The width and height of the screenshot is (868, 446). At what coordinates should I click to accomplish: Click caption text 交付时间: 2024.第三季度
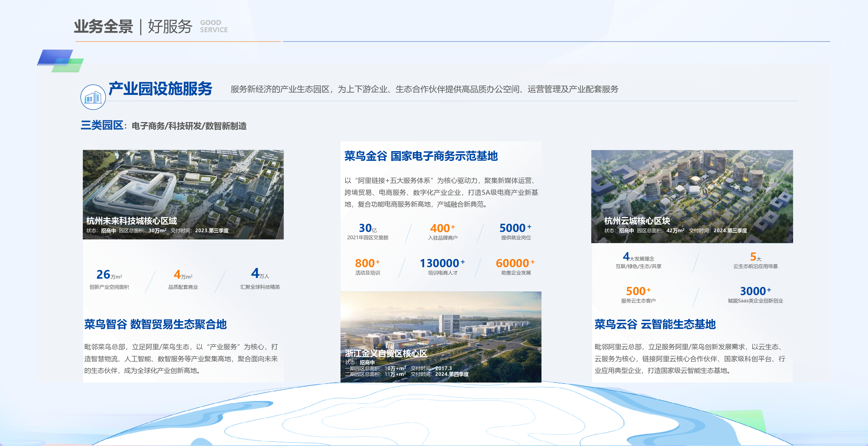[x=718, y=230]
